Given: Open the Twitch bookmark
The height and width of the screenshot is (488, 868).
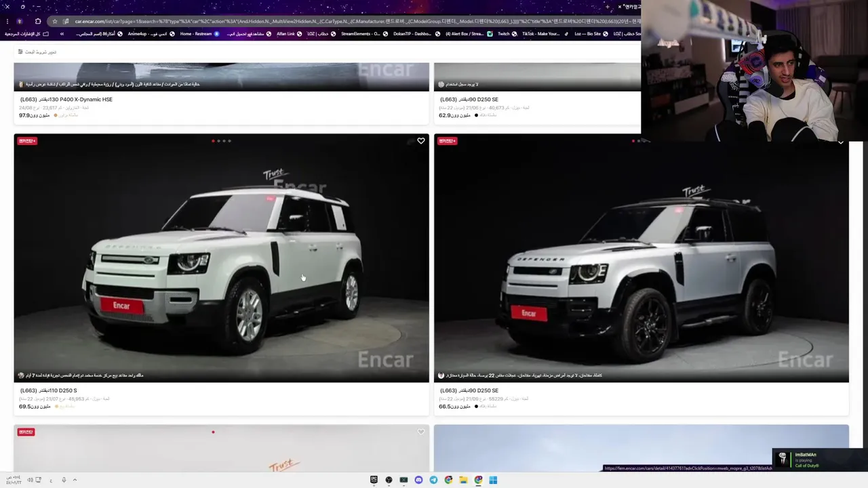Looking at the screenshot, I should tap(507, 34).
